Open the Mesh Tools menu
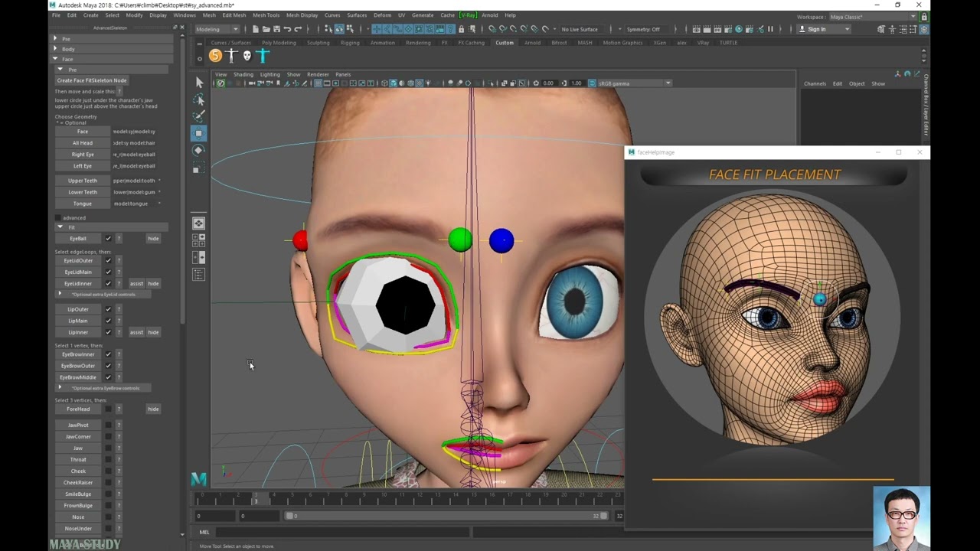The image size is (980, 551). (266, 15)
